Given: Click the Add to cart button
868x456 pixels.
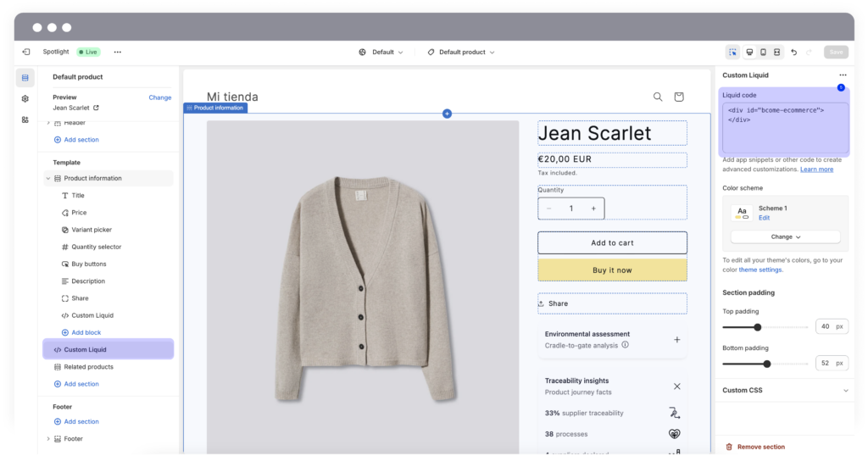Looking at the screenshot, I should coord(612,242).
